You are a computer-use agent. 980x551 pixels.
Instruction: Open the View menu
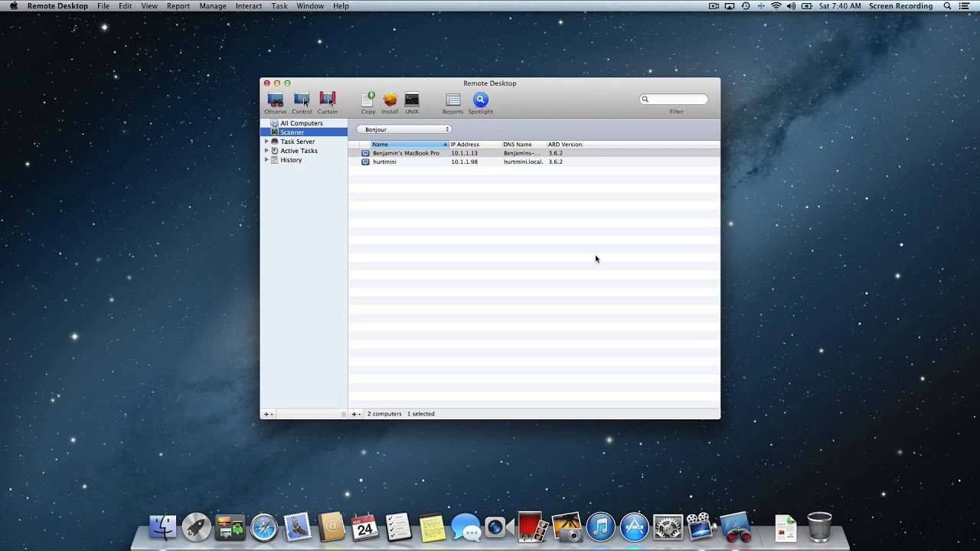(x=149, y=6)
